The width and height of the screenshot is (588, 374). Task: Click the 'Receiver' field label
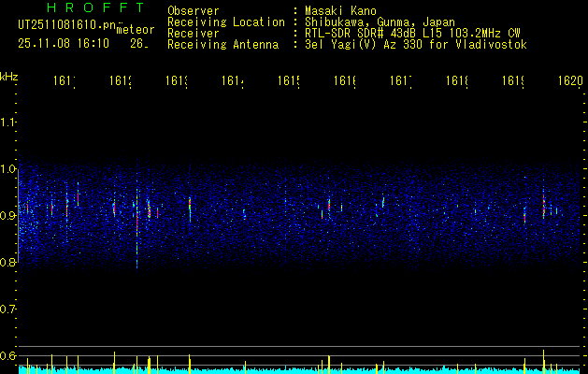(x=194, y=34)
